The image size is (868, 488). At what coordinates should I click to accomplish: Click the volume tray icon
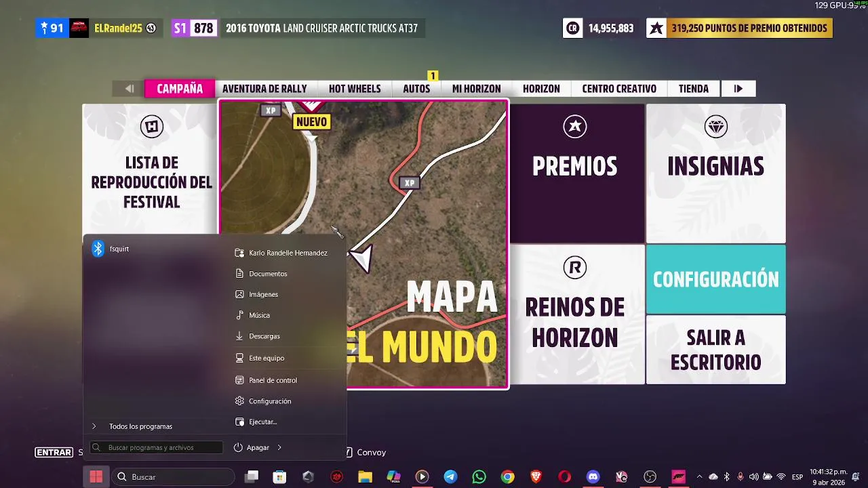tap(753, 477)
